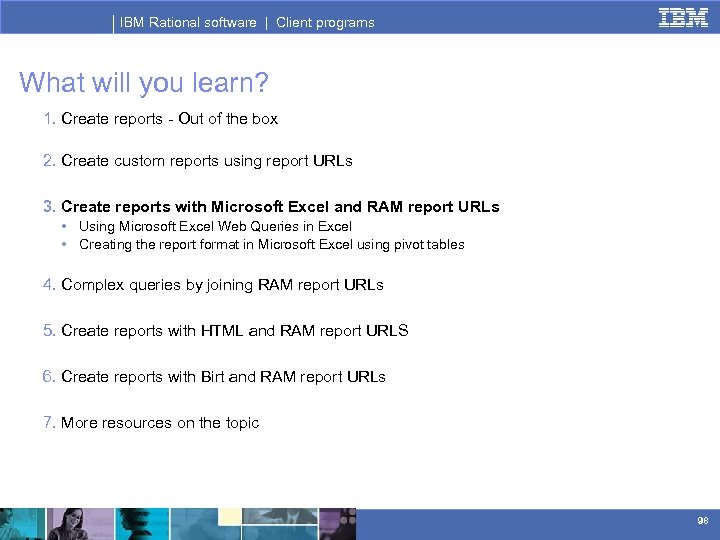Select 'Create reports with Birt and RAM report URLs'
The height and width of the screenshot is (540, 720).
[x=223, y=377]
